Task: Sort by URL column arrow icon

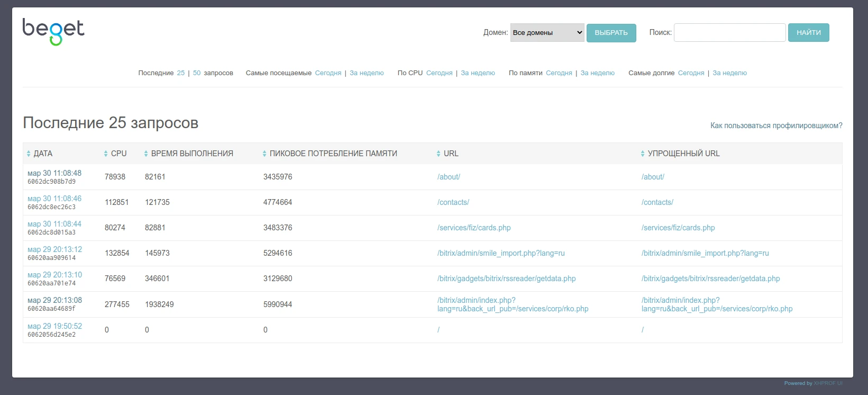Action: pyautogui.click(x=438, y=154)
